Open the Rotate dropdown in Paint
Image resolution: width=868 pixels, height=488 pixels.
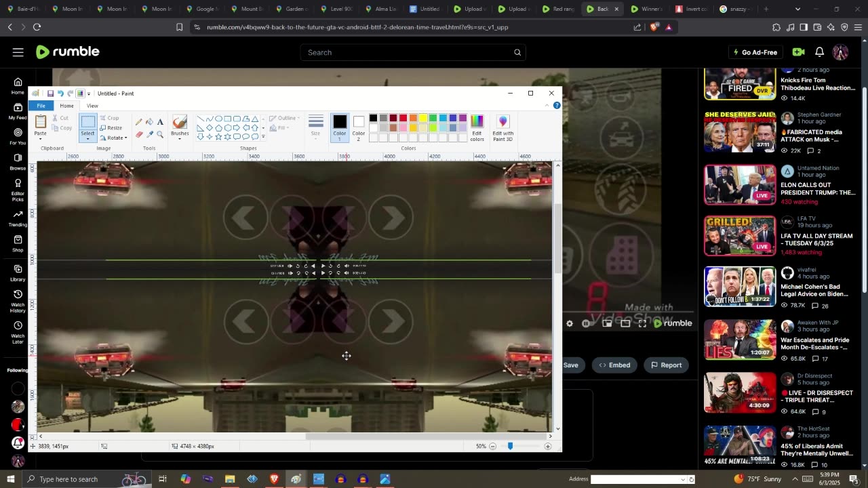(114, 138)
